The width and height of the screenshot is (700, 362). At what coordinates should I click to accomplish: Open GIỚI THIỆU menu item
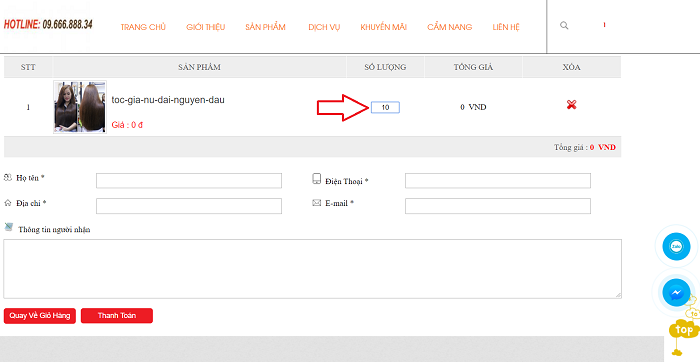(205, 27)
